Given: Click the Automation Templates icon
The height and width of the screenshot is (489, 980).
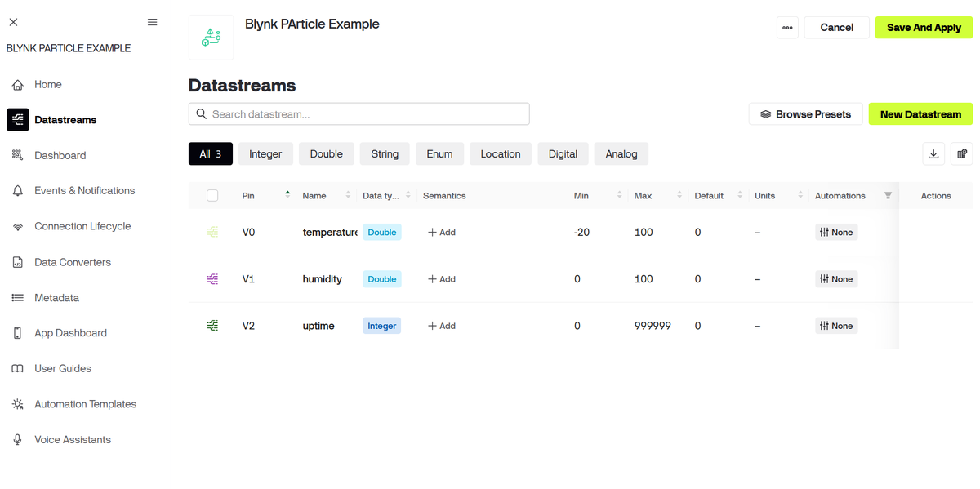Looking at the screenshot, I should [x=18, y=404].
